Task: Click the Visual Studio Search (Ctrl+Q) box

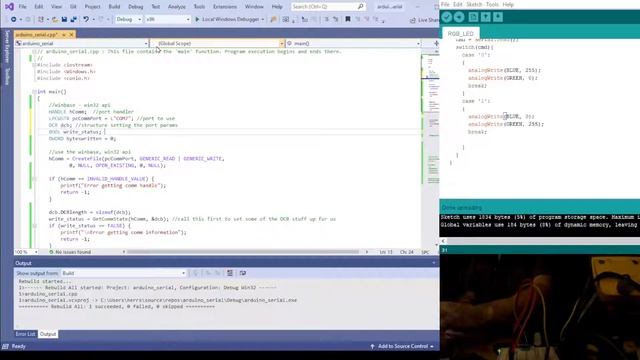Action: click(x=328, y=7)
